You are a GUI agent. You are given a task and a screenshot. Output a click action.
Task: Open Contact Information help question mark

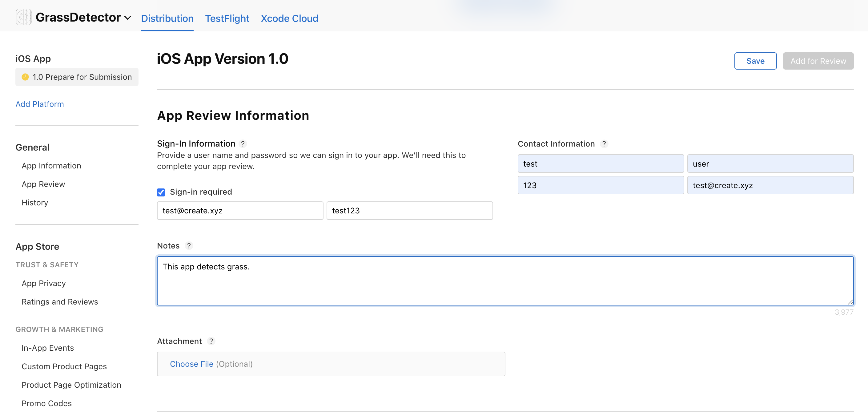[x=604, y=144]
